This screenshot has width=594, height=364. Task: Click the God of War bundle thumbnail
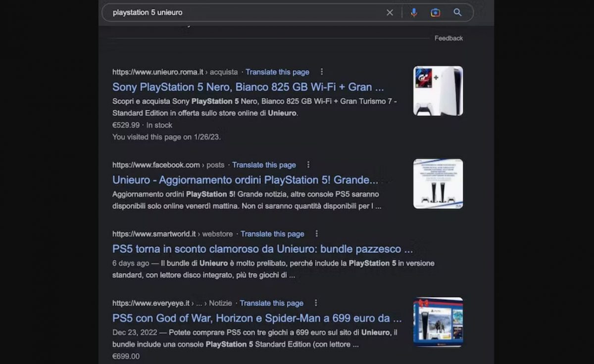coord(438,321)
